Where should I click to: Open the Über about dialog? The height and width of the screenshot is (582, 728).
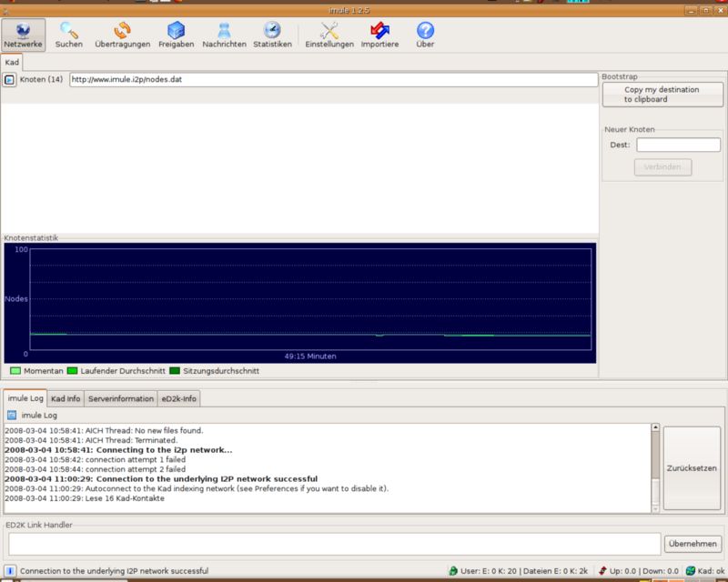pyautogui.click(x=425, y=35)
